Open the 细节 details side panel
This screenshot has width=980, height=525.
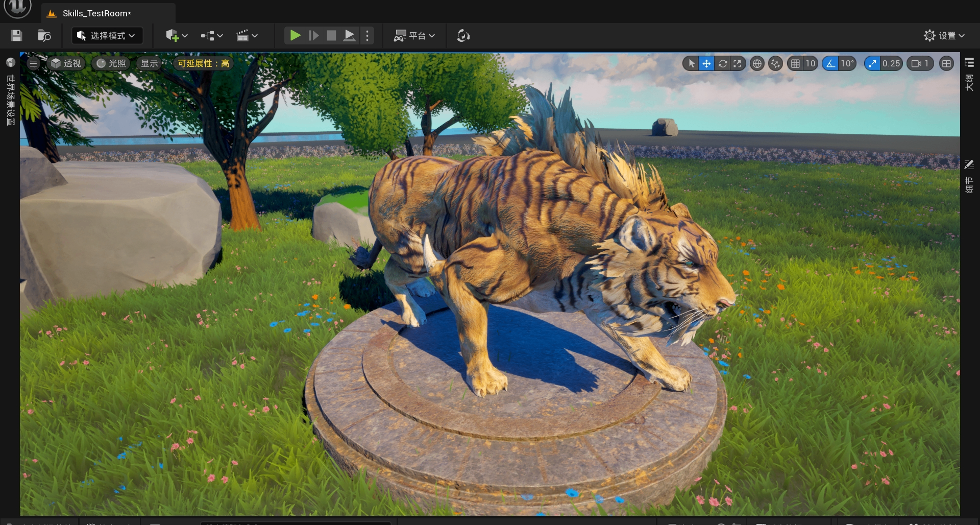(x=969, y=177)
